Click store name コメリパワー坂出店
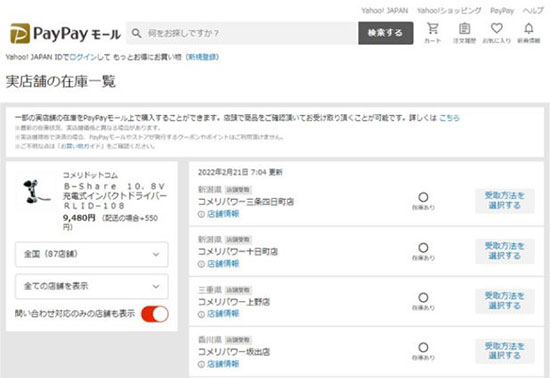The height and width of the screenshot is (378, 550). (234, 352)
